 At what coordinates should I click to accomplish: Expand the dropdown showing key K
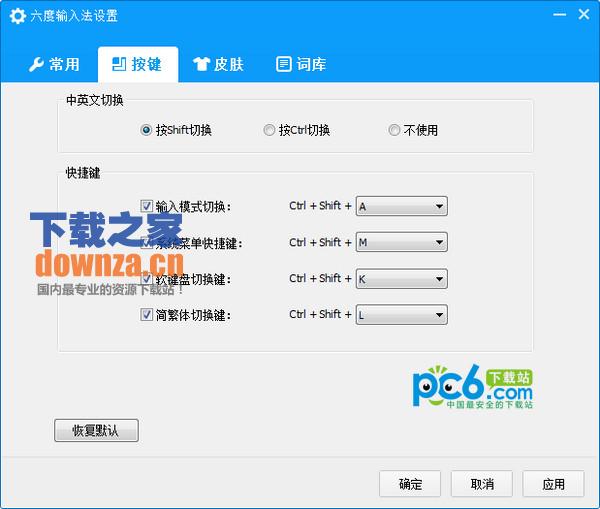401,279
